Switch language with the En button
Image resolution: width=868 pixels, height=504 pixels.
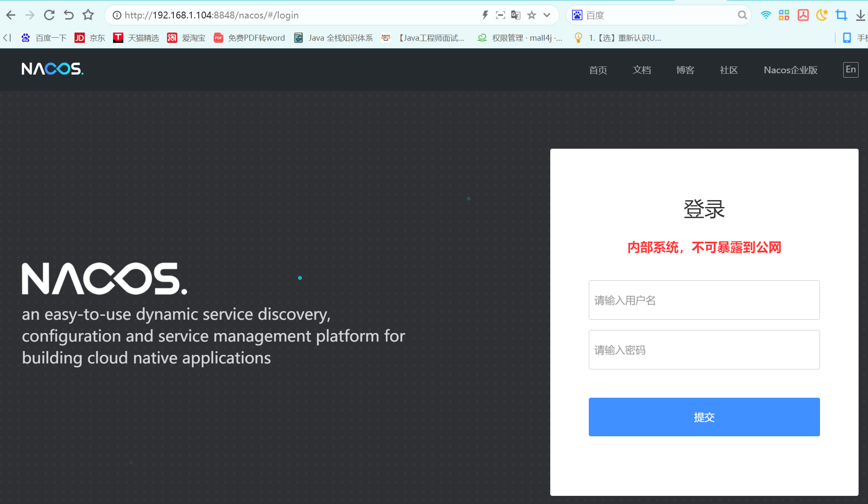tap(851, 69)
